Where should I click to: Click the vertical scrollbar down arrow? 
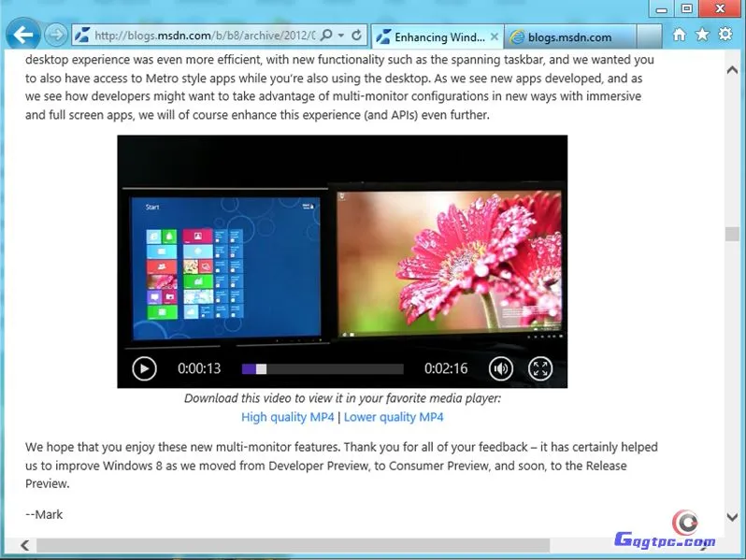click(732, 516)
